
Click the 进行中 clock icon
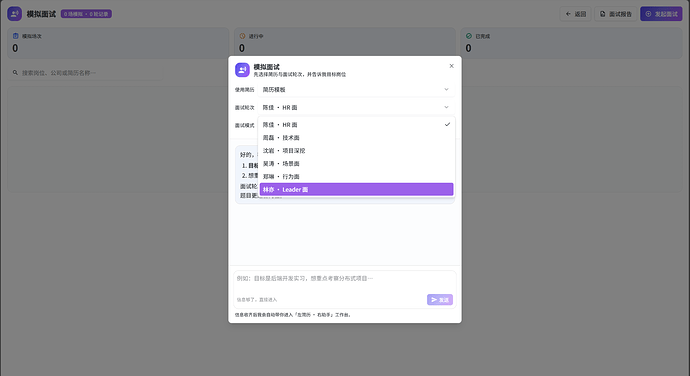tap(242, 36)
